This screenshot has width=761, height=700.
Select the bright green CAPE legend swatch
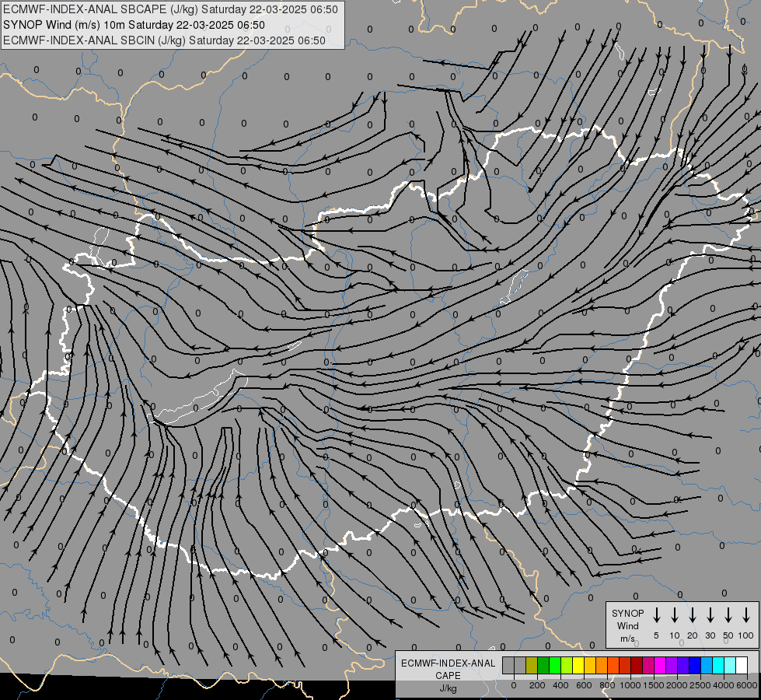[555, 666]
